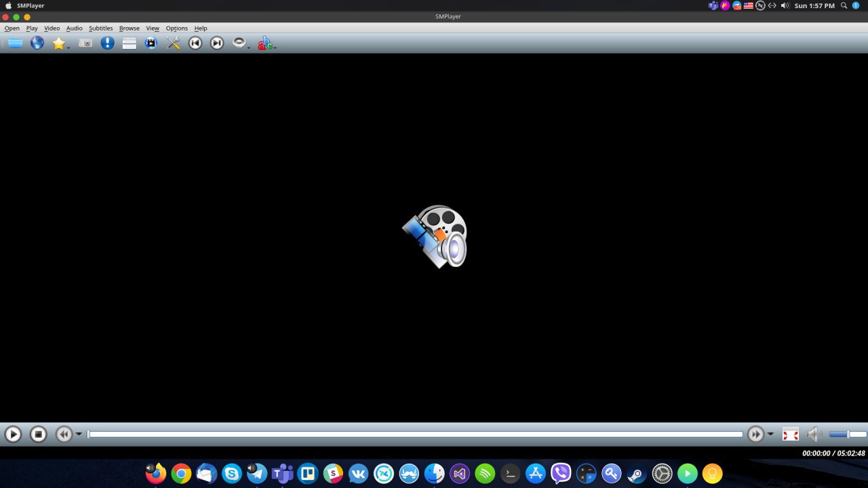The height and width of the screenshot is (488, 868).
Task: Open Skype from the dock
Action: click(232, 473)
